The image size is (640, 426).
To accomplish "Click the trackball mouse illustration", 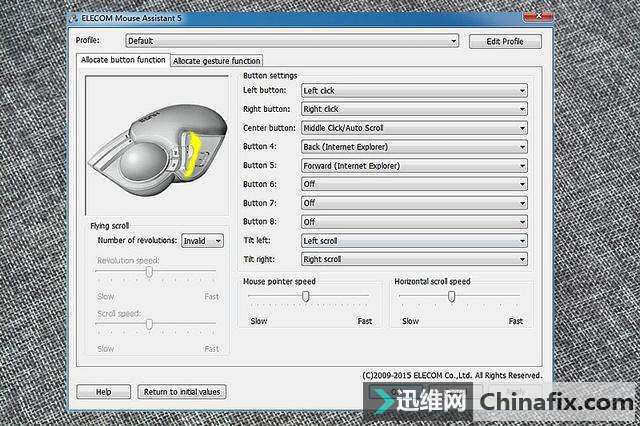I will pyautogui.click(x=159, y=151).
